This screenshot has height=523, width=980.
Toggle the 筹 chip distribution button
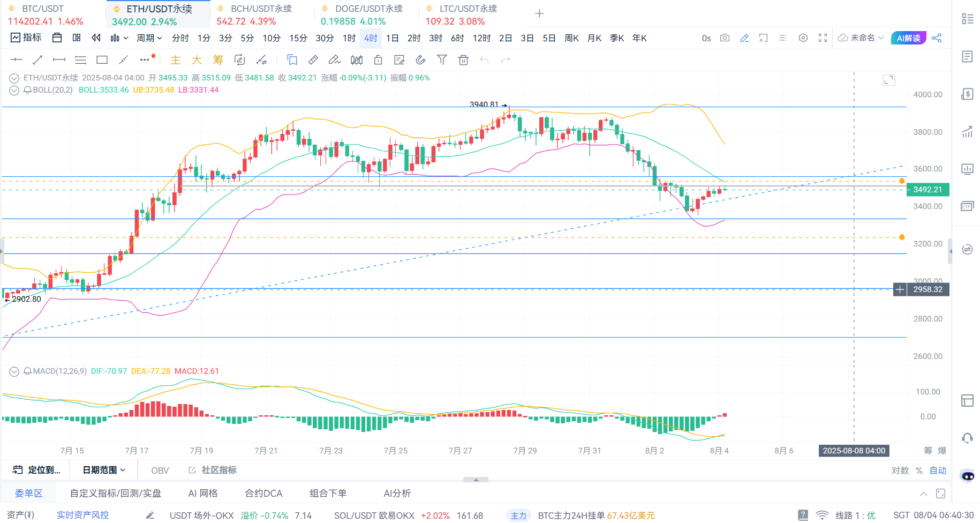click(x=928, y=451)
